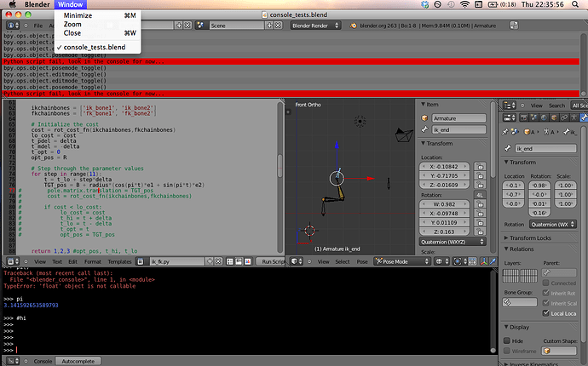Screen dimensions: 588x366
Task: Toggle the Local Loca checkbox
Action: coord(545,313)
